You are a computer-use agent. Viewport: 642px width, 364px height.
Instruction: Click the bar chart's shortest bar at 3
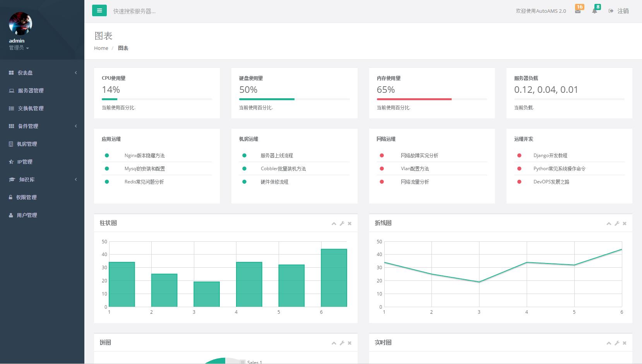[207, 294]
